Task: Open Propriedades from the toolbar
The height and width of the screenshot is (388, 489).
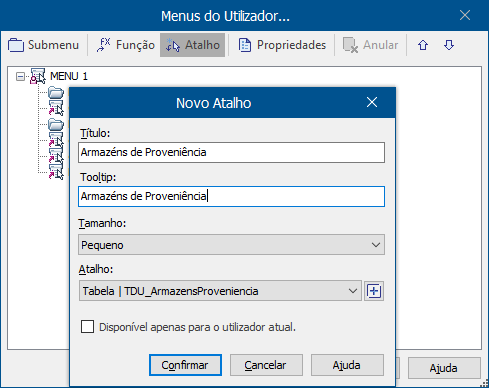Action: (245, 45)
